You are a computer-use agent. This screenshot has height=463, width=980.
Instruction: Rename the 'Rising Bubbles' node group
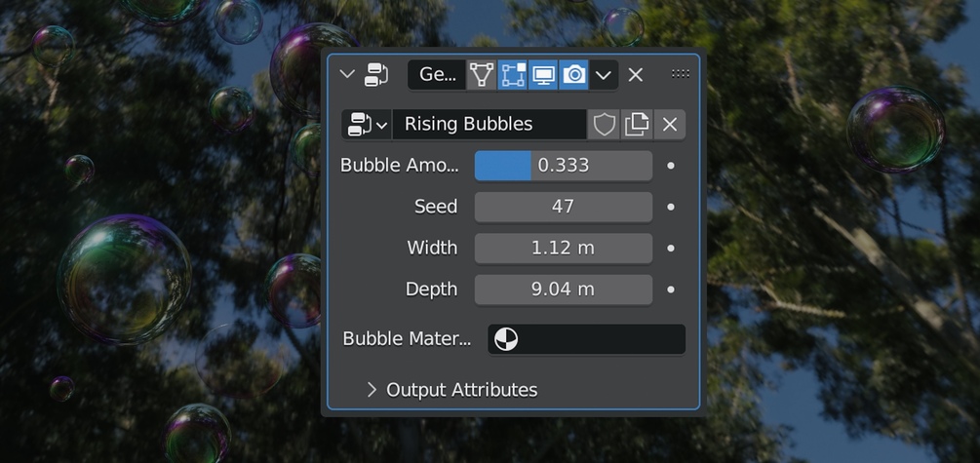tap(490, 125)
